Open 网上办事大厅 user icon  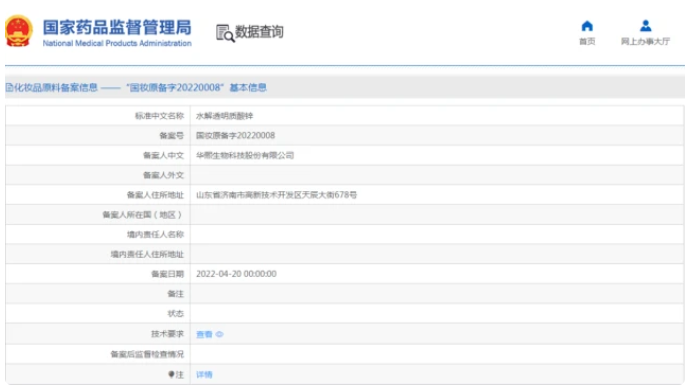(645, 26)
